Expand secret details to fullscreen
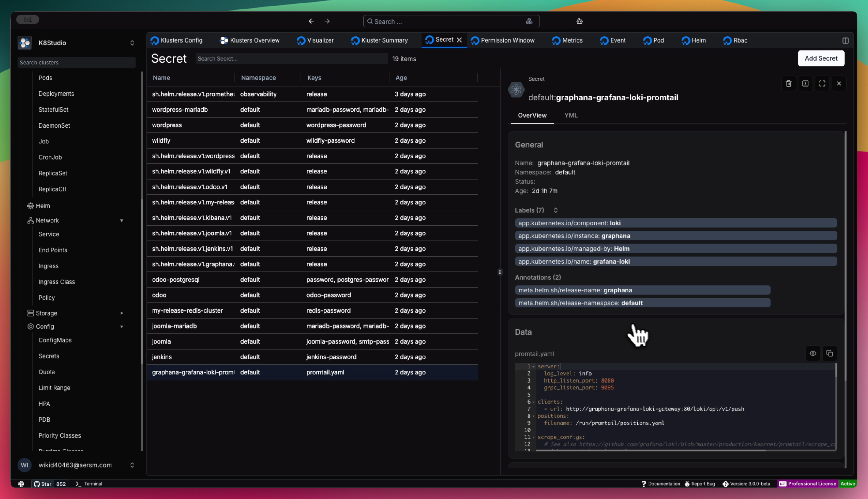 822,83
